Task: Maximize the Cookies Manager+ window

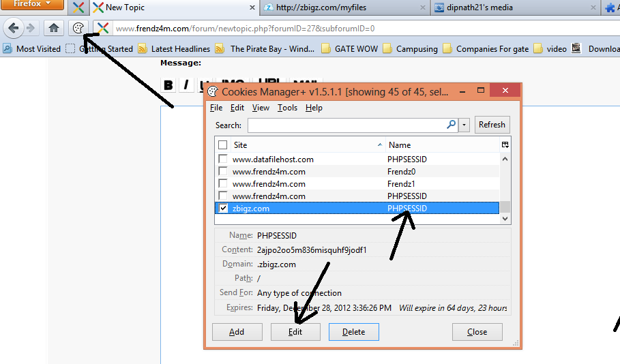Action: (x=480, y=91)
